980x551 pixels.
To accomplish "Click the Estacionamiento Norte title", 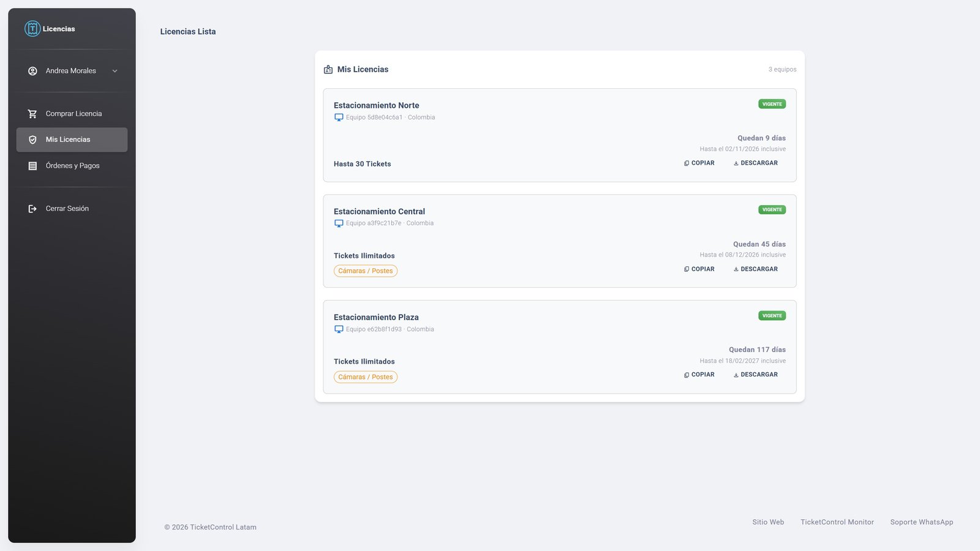I will coord(377,105).
